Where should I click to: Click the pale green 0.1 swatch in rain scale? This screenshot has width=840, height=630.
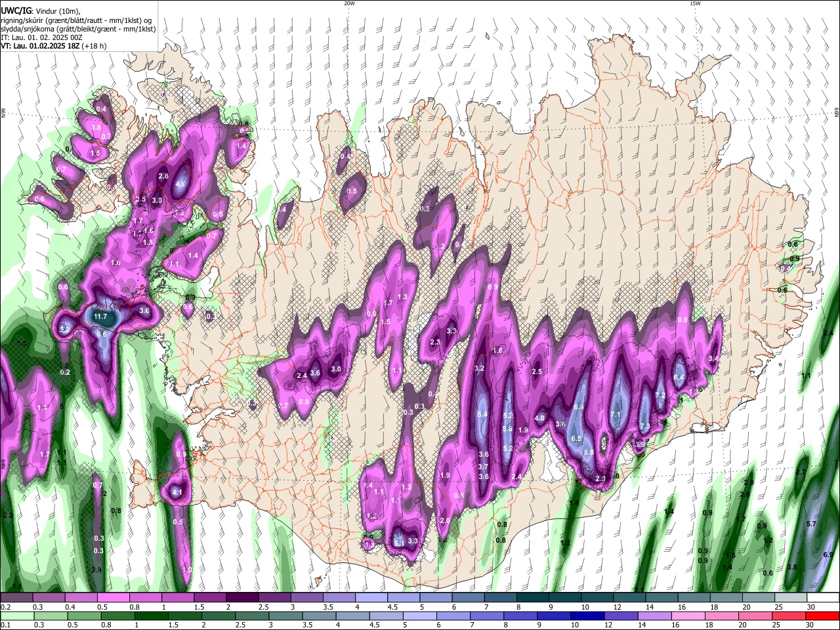coord(17,616)
